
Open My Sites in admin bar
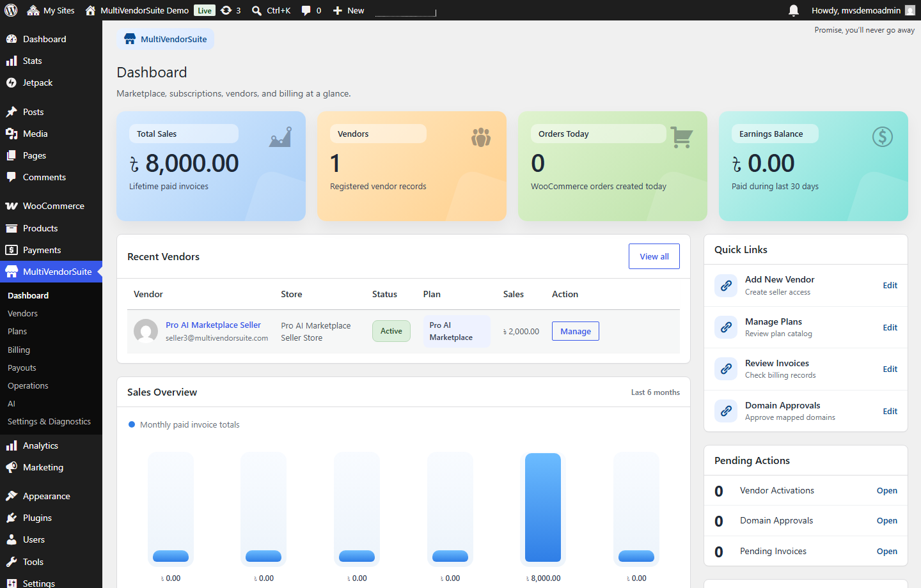tap(51, 10)
